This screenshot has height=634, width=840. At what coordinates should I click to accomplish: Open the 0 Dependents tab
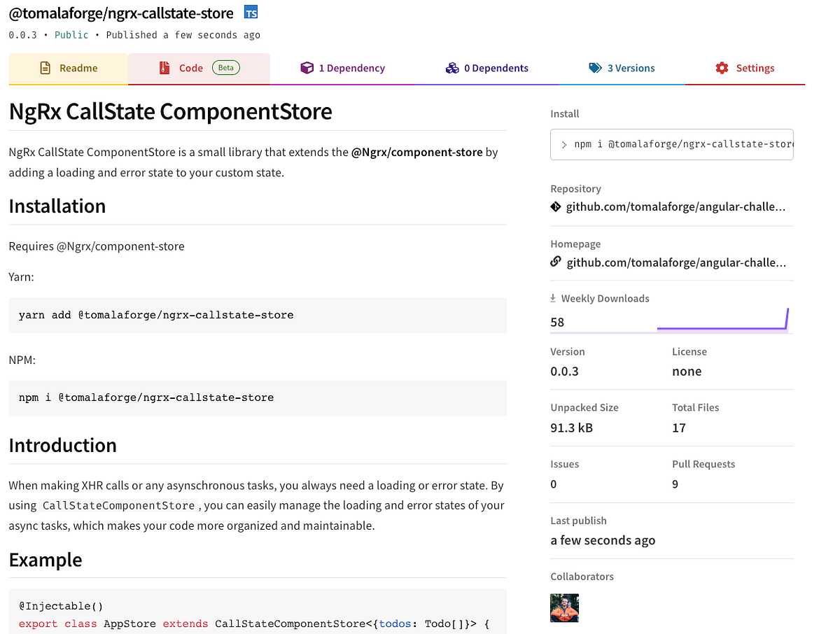click(486, 68)
